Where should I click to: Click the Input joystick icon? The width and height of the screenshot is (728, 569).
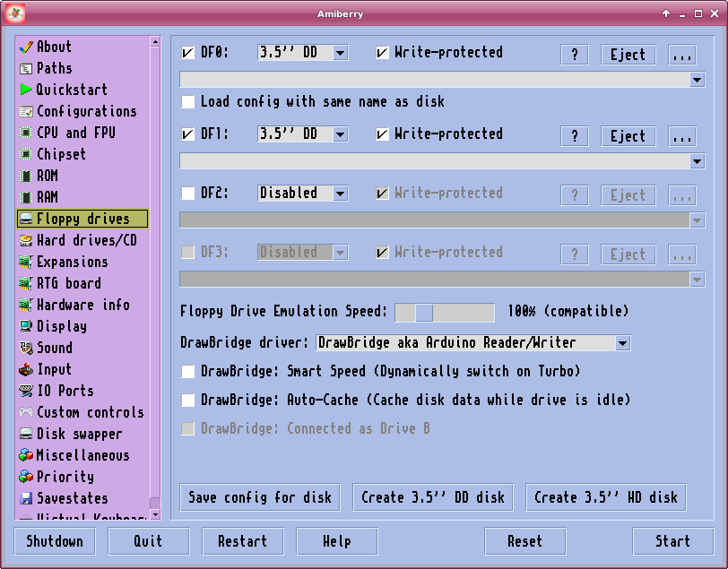(x=26, y=369)
